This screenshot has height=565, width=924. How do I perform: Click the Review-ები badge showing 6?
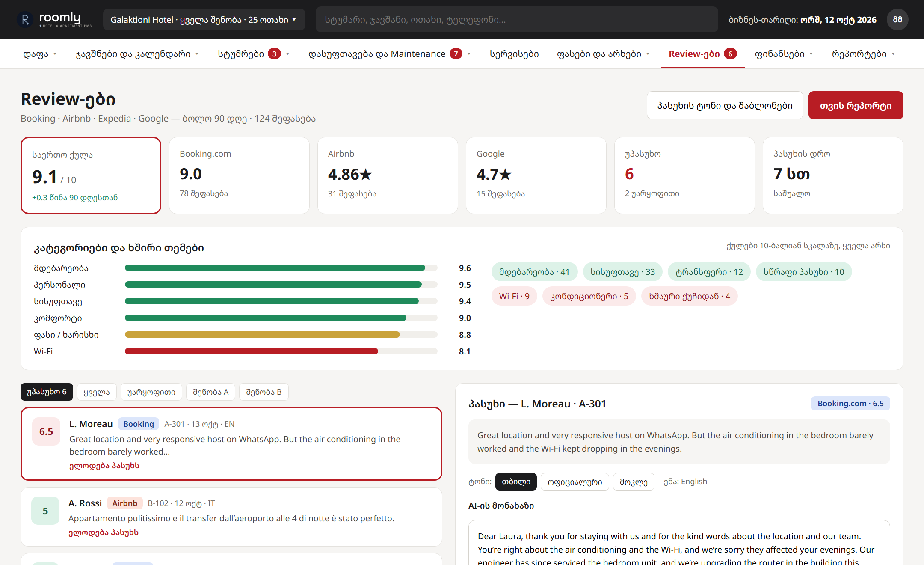(730, 54)
